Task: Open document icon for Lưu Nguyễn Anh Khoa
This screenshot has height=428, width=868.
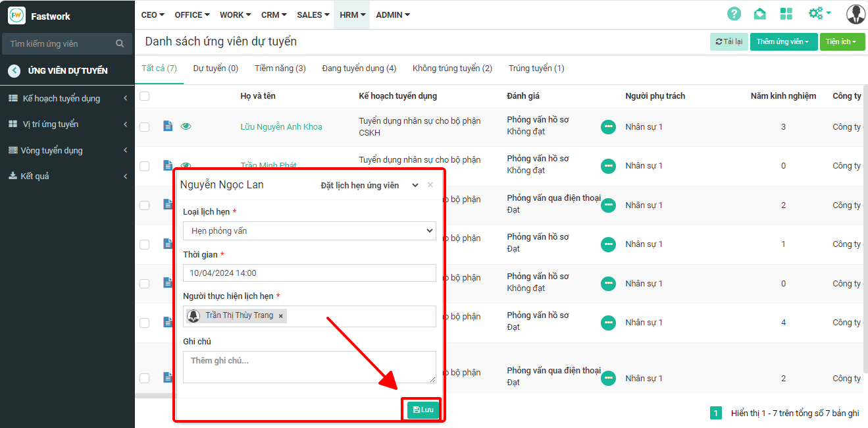Action: (168, 126)
